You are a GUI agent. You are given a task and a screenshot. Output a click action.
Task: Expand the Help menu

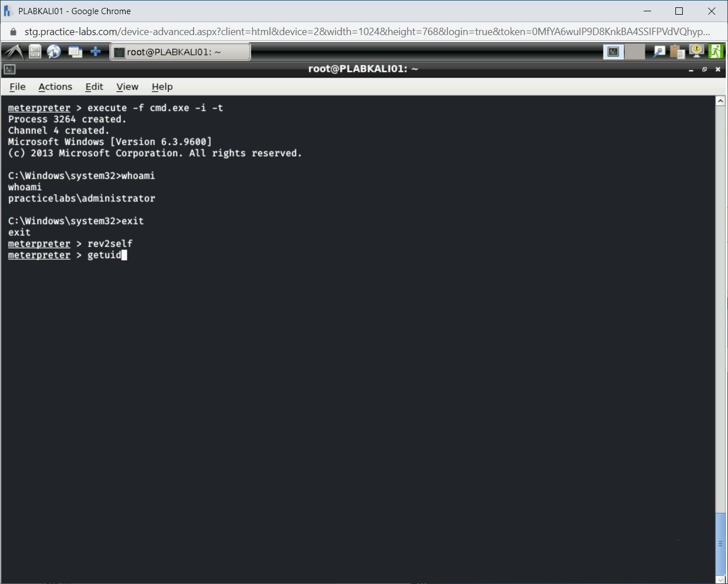coord(162,87)
